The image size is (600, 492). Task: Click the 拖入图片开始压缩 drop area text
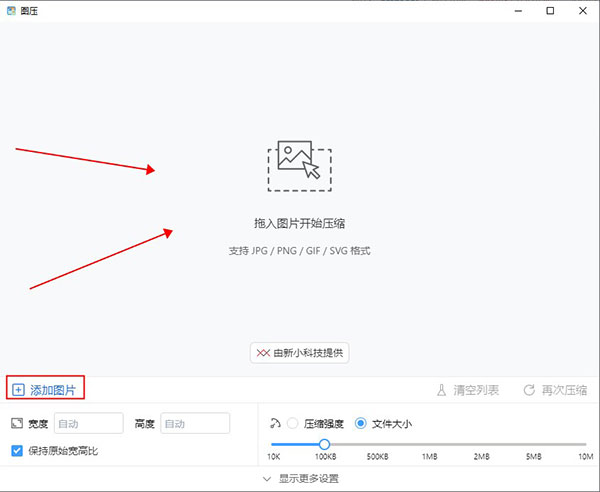coord(299,223)
